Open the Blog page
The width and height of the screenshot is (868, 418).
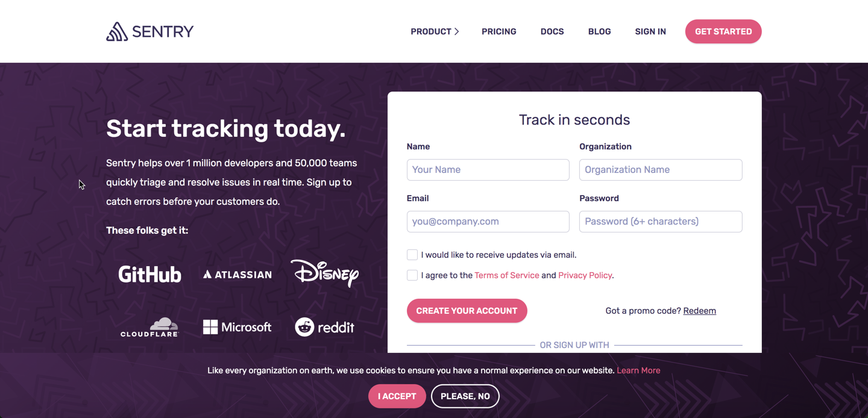pyautogui.click(x=600, y=31)
